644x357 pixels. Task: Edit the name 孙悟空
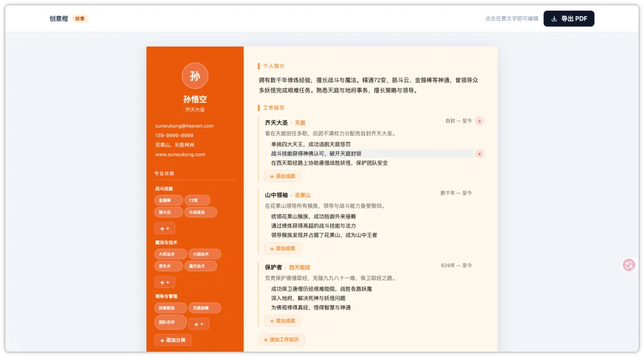(x=194, y=99)
